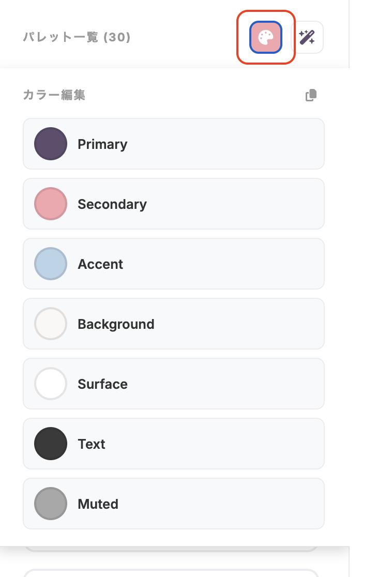Screen dimensions: 392x577
Task: Choose the gray Muted color swatch
Action: coord(51,504)
